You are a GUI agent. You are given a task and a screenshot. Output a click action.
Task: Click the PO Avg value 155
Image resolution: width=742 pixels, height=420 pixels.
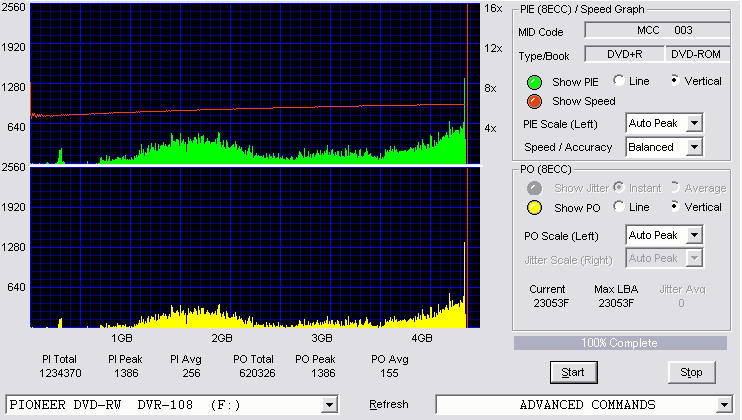[389, 373]
